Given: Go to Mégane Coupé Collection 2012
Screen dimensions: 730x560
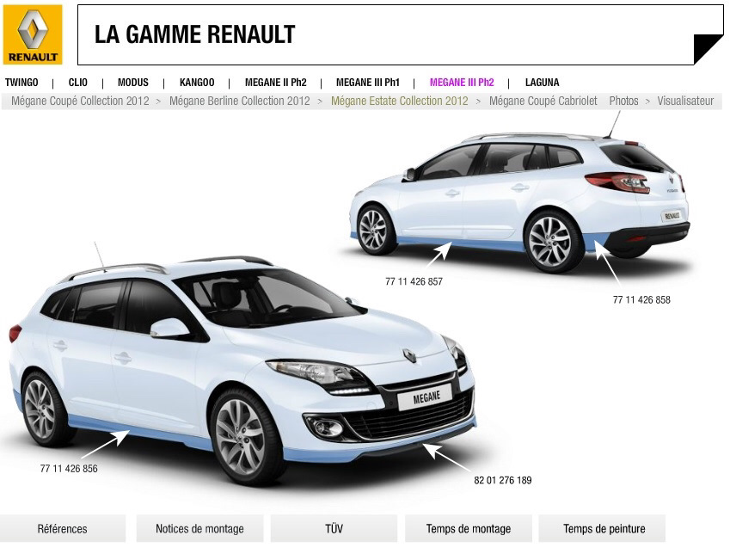Looking at the screenshot, I should point(80,101).
